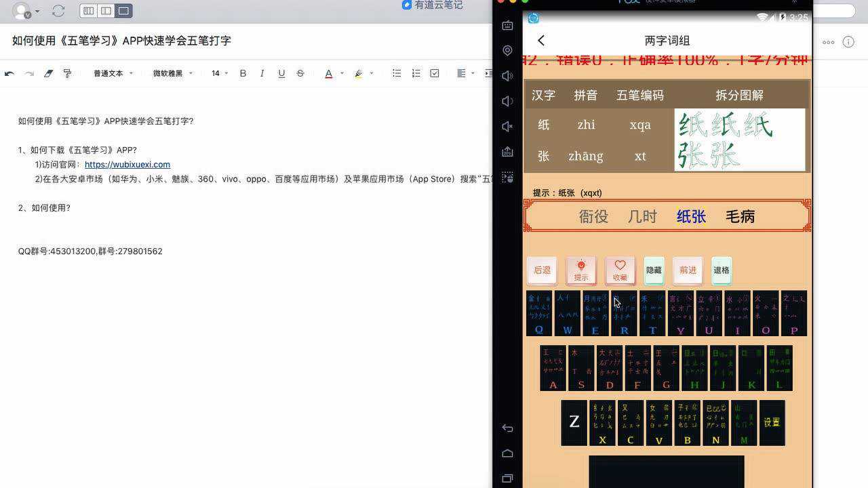Tap the A key on the Wubi keyboard
This screenshot has height=488, width=868.
point(553,368)
